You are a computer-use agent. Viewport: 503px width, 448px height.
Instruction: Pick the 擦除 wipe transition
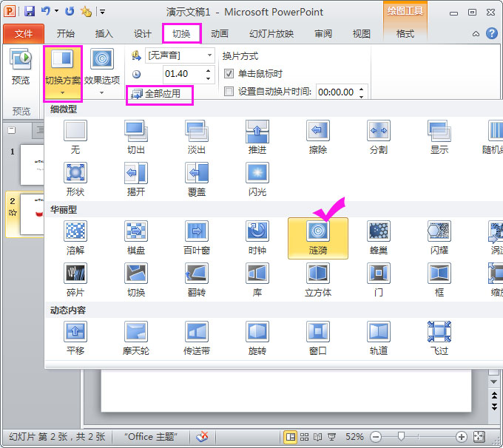click(x=317, y=137)
